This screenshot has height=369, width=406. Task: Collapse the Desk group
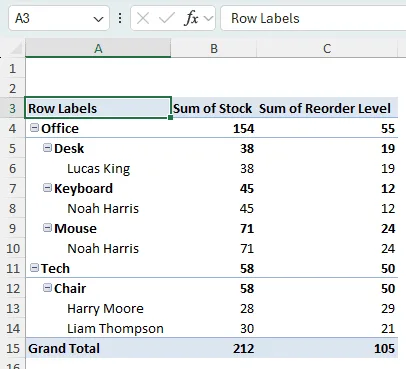[x=47, y=148]
